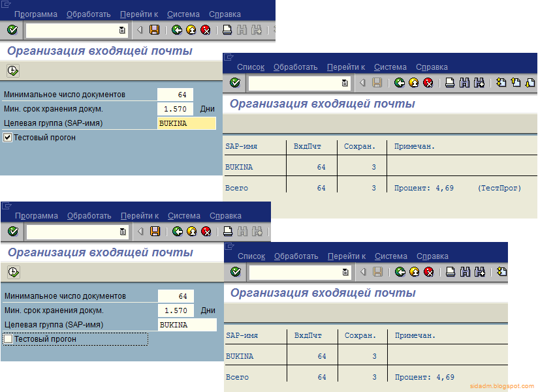Collapse command field arrow in top-right window

click(362, 83)
